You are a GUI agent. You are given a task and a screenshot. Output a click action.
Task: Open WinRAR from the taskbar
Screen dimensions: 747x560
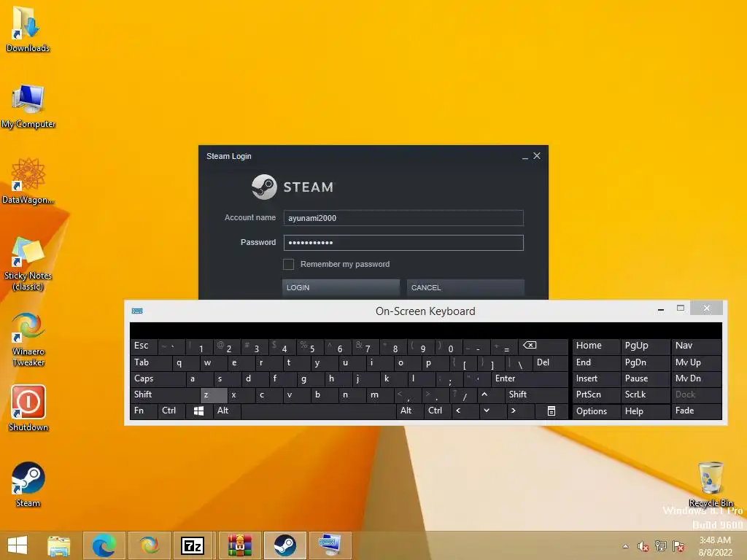(x=239, y=545)
